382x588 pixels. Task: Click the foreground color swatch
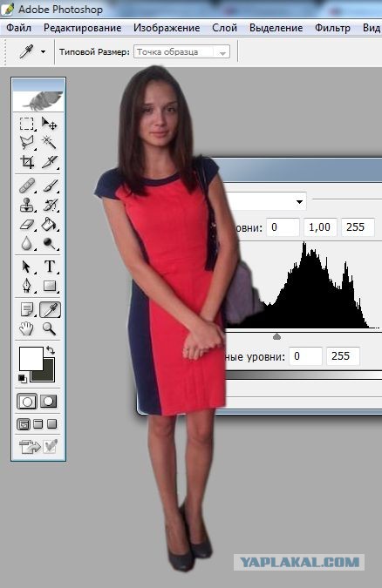(31, 359)
